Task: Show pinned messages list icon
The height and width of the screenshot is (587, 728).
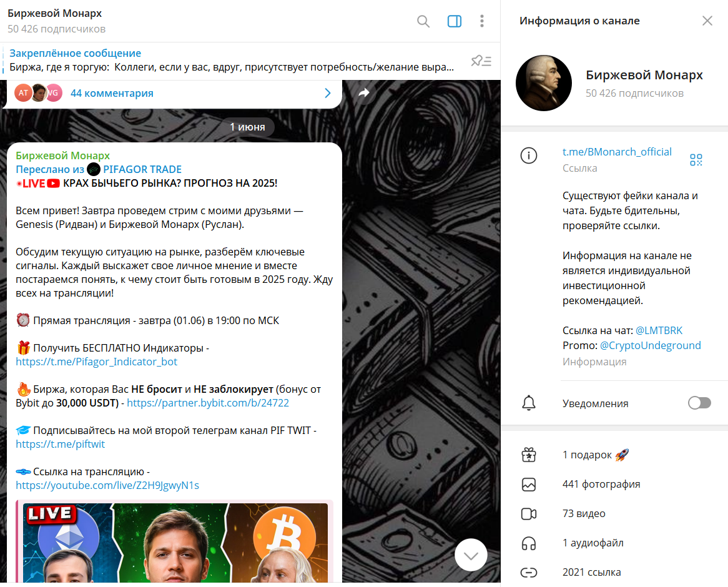Action: coord(481,61)
